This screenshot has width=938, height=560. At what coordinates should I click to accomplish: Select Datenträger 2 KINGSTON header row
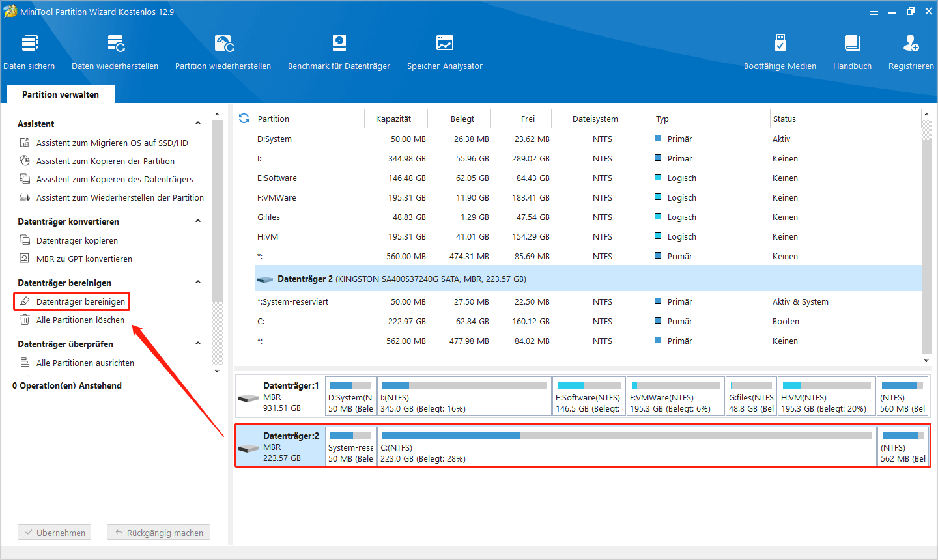pos(588,279)
